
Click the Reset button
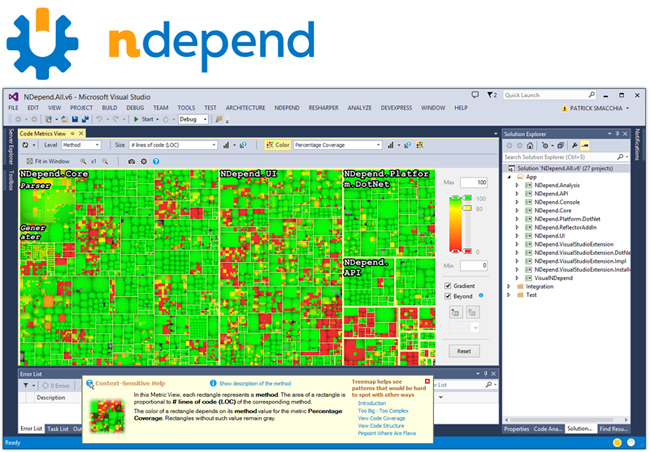pos(464,351)
